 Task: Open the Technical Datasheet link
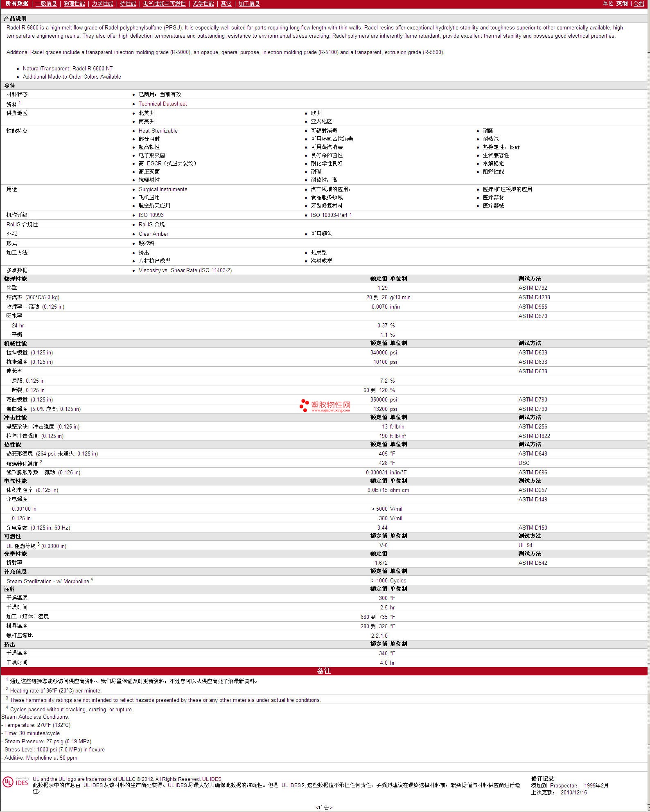click(x=162, y=104)
